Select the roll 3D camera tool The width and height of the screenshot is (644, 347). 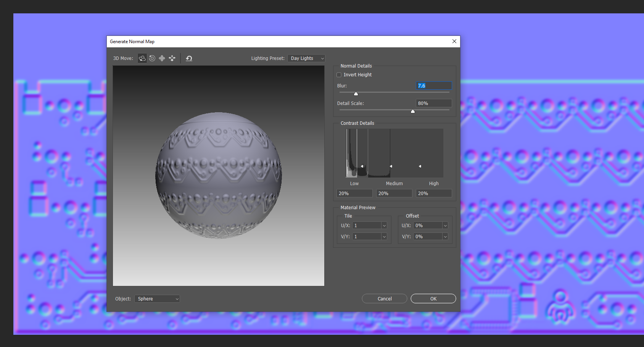[152, 58]
